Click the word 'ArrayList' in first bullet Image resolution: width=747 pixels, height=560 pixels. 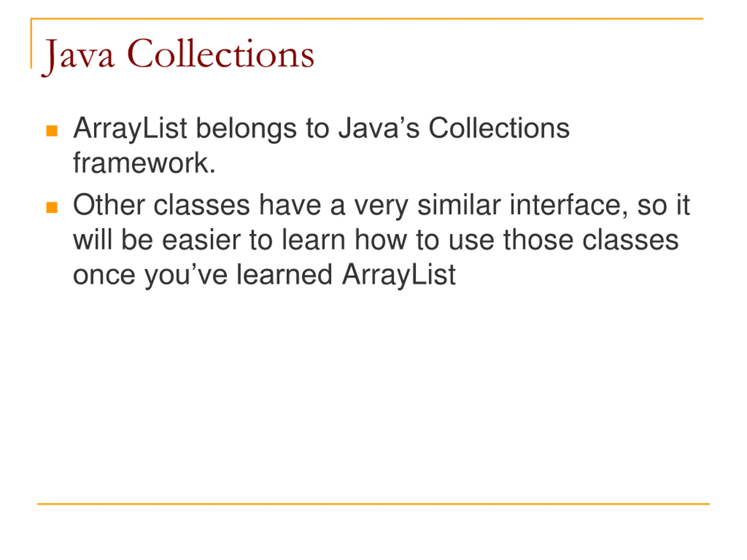coord(130,129)
